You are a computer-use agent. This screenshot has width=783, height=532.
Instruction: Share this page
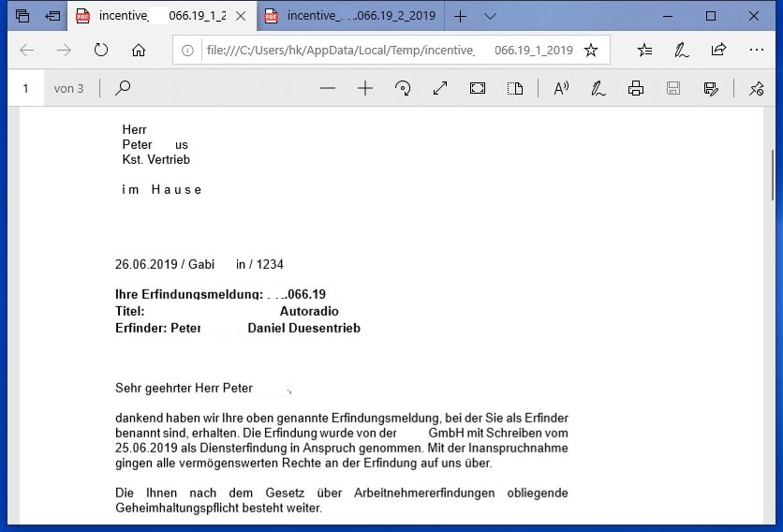pyautogui.click(x=718, y=50)
